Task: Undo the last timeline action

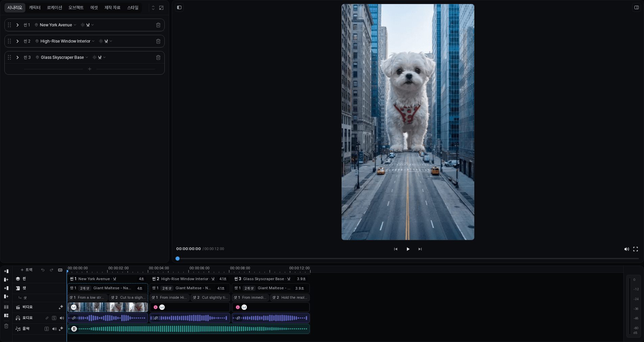Action: click(43, 270)
